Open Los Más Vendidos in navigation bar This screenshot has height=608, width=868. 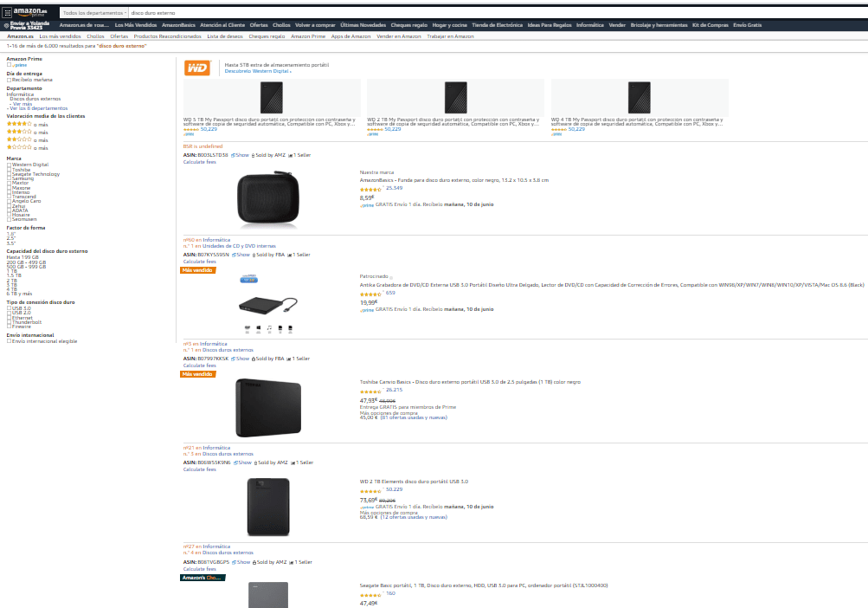136,25
